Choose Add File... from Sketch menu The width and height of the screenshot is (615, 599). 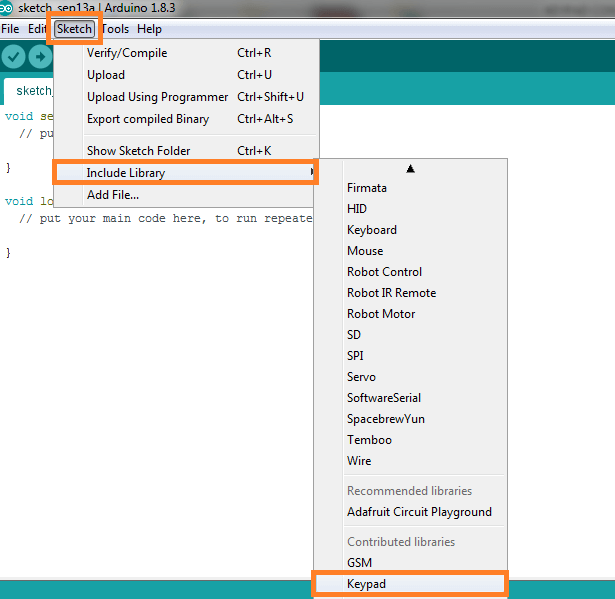(x=184, y=195)
